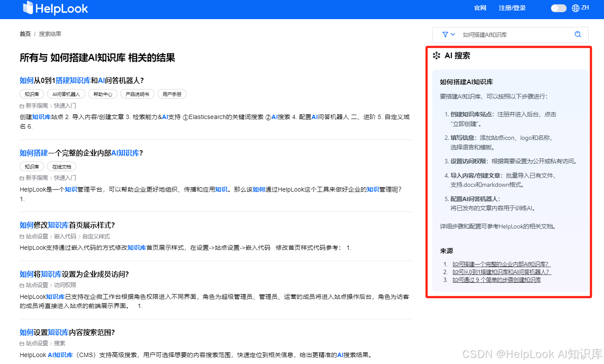Viewport: 604px width, 364px height.
Task: Click the search magnifier icon
Action: [577, 34]
